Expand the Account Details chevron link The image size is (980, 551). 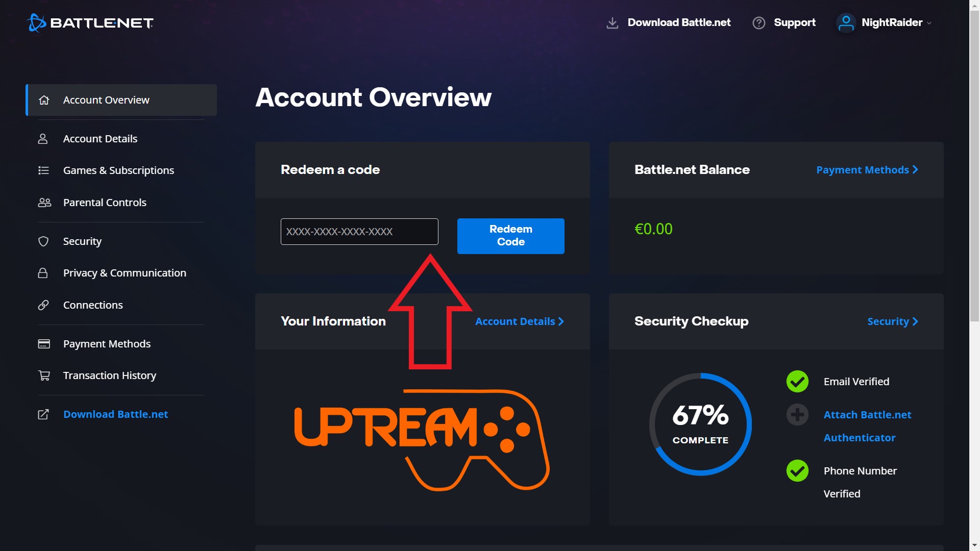click(x=520, y=321)
